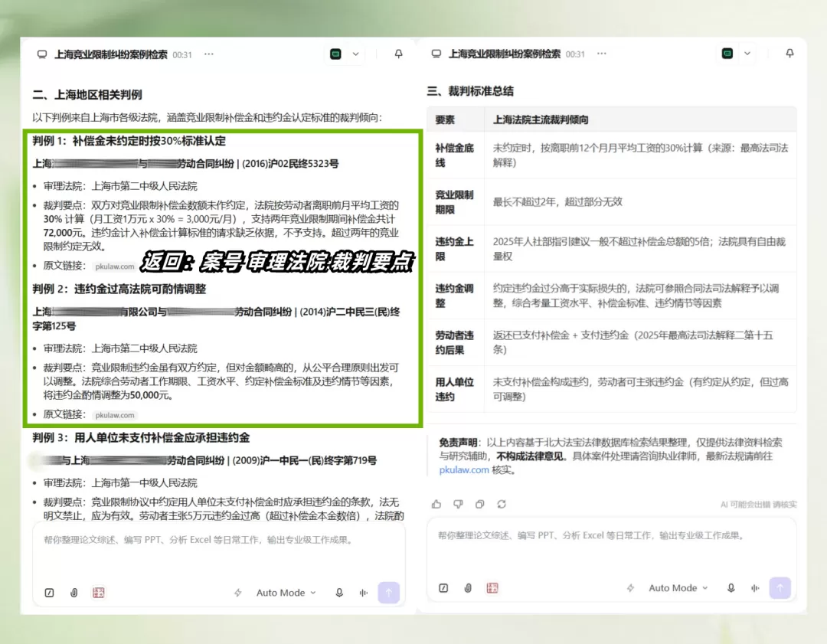
Task: Click the table header 上海法院主流裁判倾向
Action: (x=541, y=119)
